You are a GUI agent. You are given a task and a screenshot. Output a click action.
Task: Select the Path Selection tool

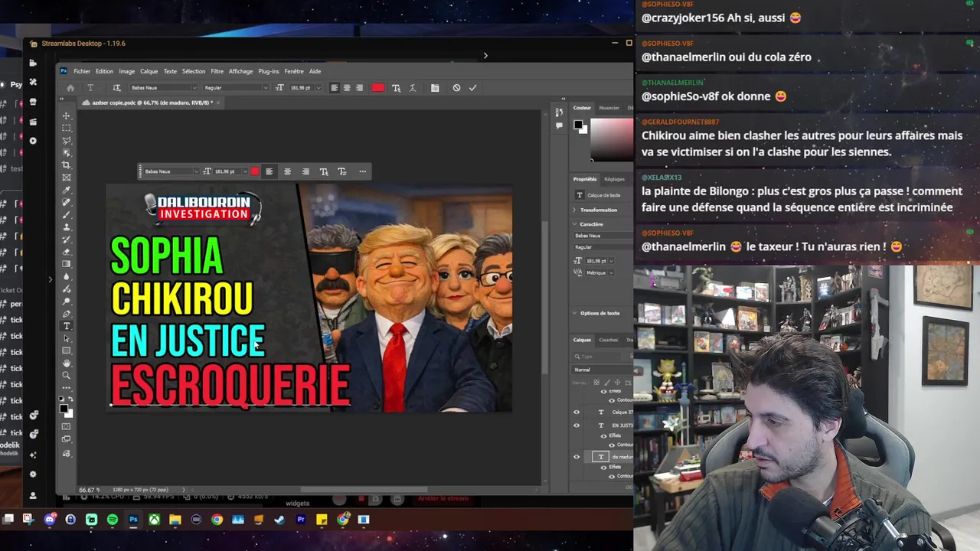(67, 338)
